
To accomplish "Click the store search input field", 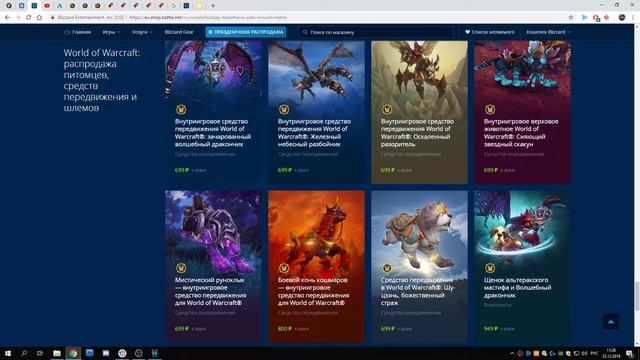I will point(376,32).
